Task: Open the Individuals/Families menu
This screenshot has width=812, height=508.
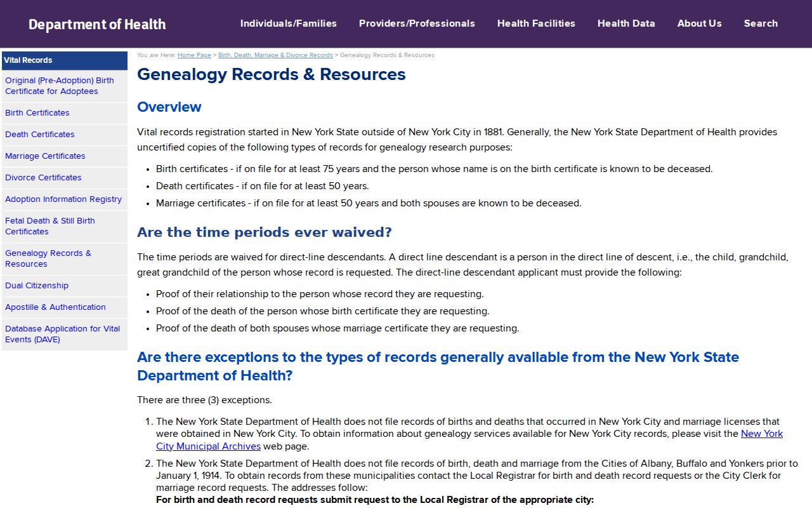Action: pyautogui.click(x=288, y=23)
